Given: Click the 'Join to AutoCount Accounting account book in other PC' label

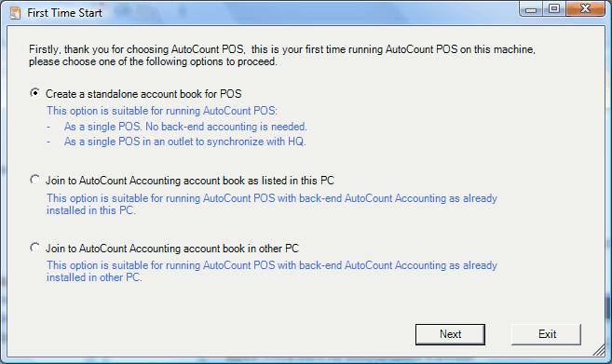Looking at the screenshot, I should (x=172, y=249).
